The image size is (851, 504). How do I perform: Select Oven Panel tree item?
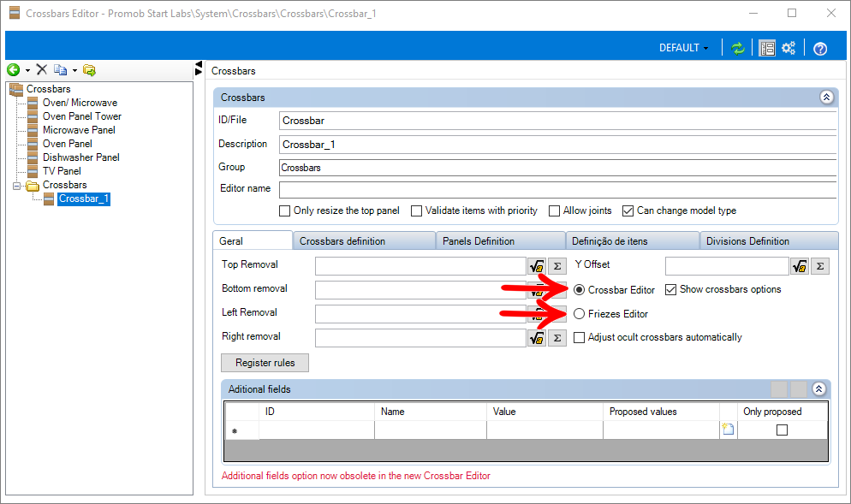pos(68,144)
